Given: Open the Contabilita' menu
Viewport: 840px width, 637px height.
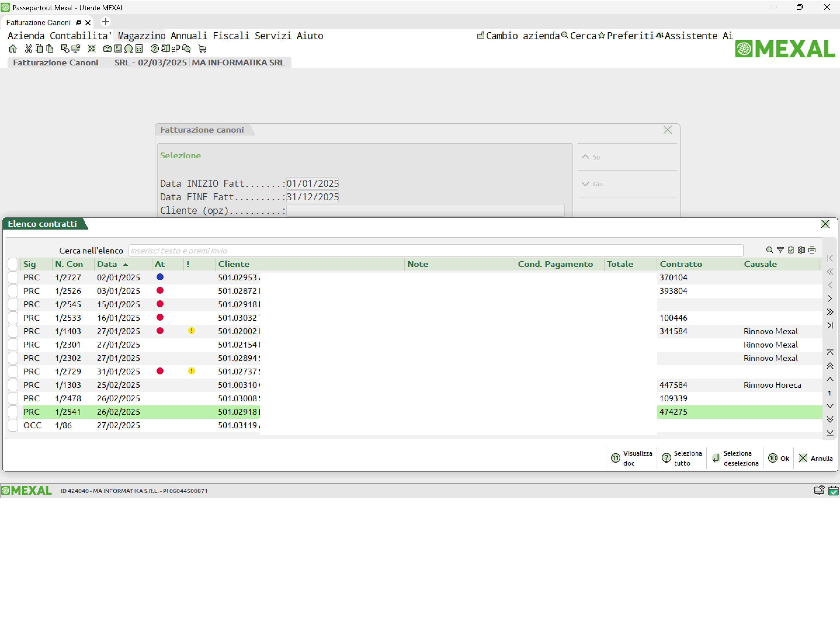Looking at the screenshot, I should [x=81, y=36].
